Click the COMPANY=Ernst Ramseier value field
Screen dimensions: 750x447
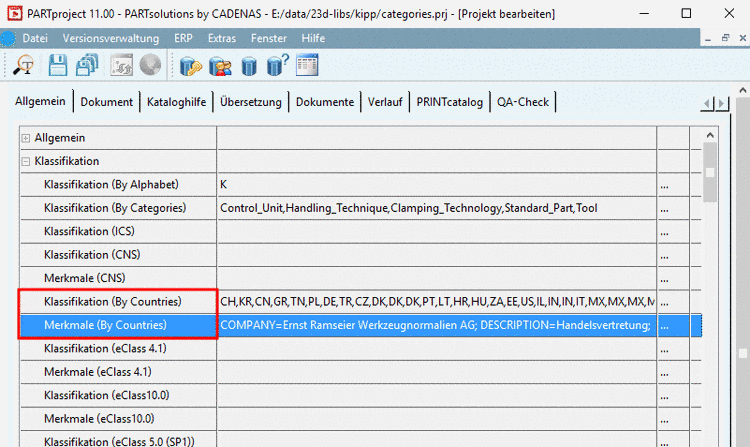point(437,326)
